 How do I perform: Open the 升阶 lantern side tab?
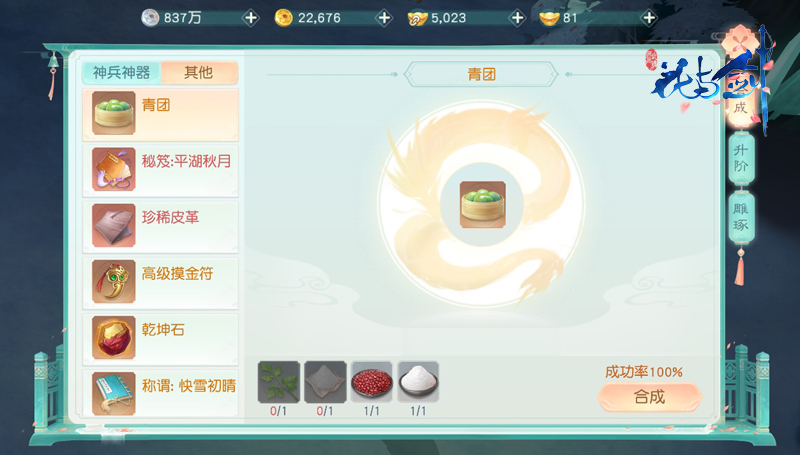pos(741,158)
